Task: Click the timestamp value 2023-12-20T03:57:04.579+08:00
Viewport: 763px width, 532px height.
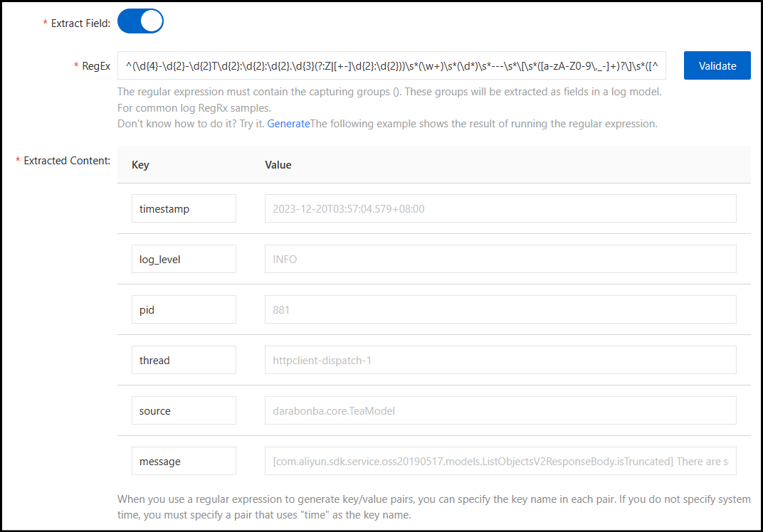Action: [500, 209]
